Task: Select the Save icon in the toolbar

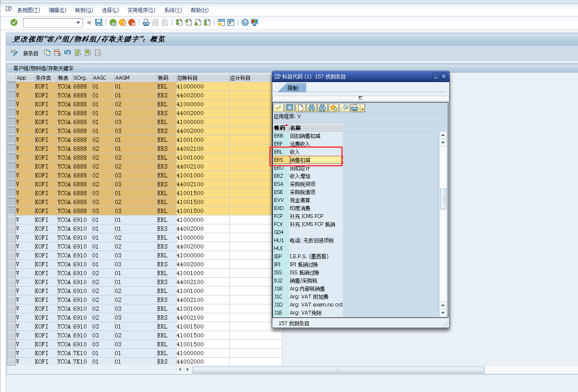Action: pos(99,22)
